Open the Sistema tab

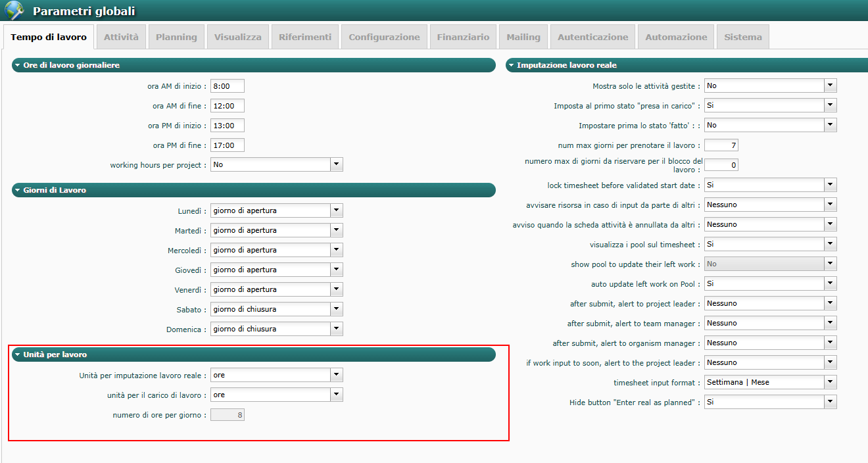742,37
